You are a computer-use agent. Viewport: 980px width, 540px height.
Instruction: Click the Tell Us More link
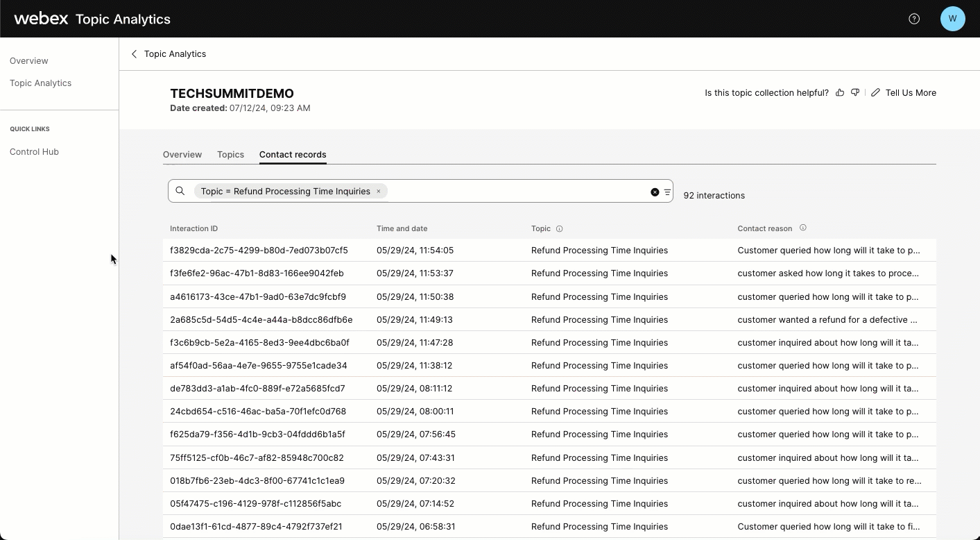click(x=911, y=92)
